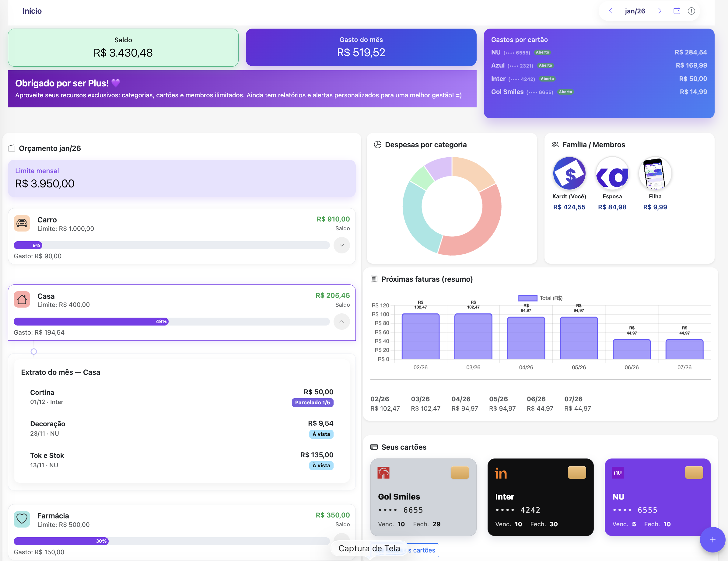Expand the Carro budget details chevron
The image size is (728, 561).
pyautogui.click(x=341, y=245)
